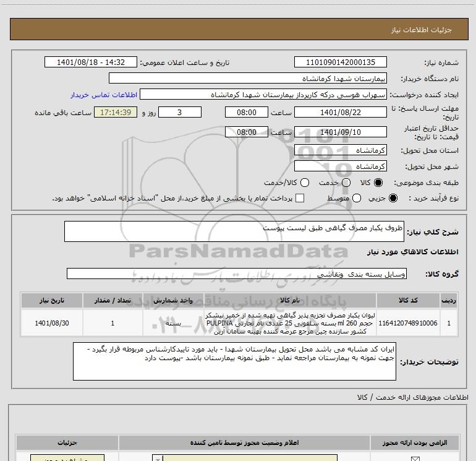Click need date cell 1401/08/30
This screenshot has height=461, width=476.
[x=52, y=323]
